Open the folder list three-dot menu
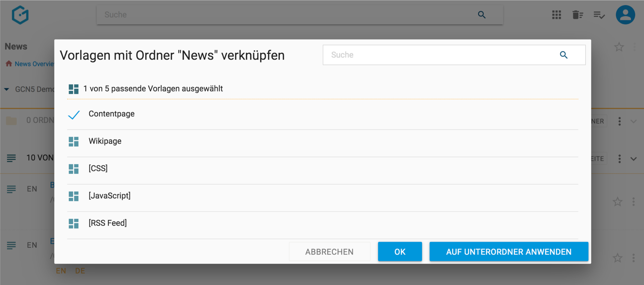Image resolution: width=644 pixels, height=285 pixels. click(620, 121)
